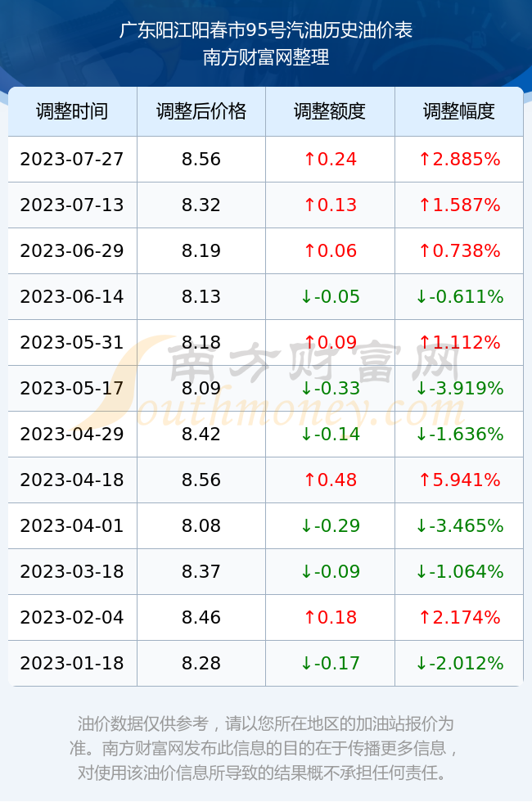Select the 2023-06-14 date cell
This screenshot has height=802, width=532.
pyautogui.click(x=72, y=296)
